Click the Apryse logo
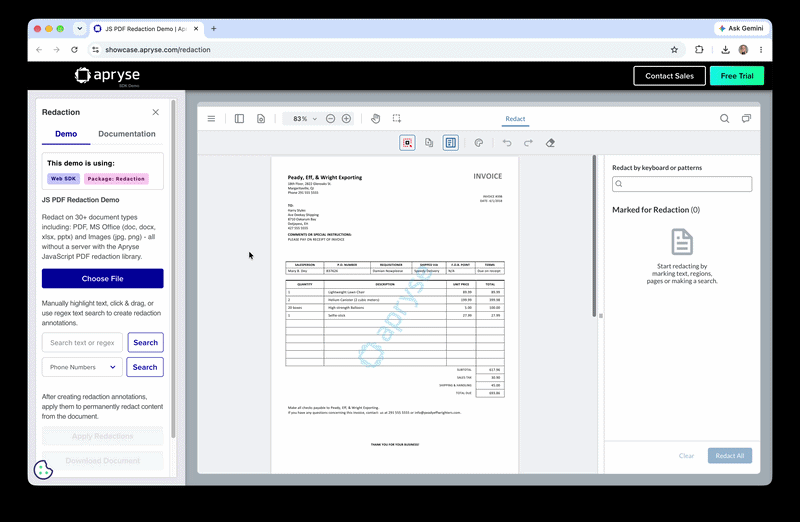The width and height of the screenshot is (800, 522). 107,76
